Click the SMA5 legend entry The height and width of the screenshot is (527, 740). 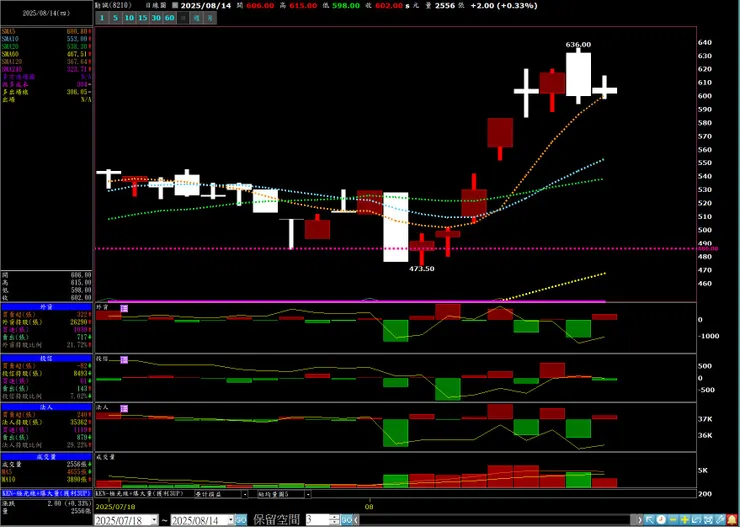tap(46, 31)
